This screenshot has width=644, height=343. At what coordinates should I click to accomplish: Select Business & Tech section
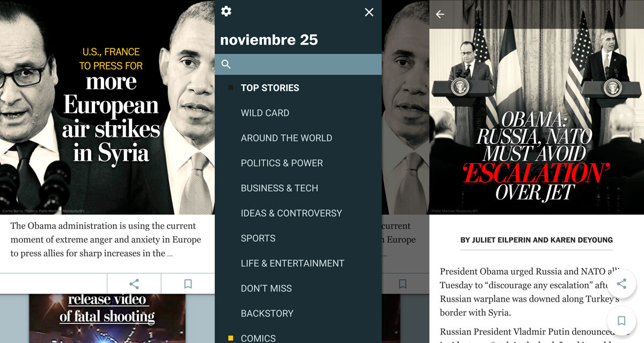coord(280,188)
